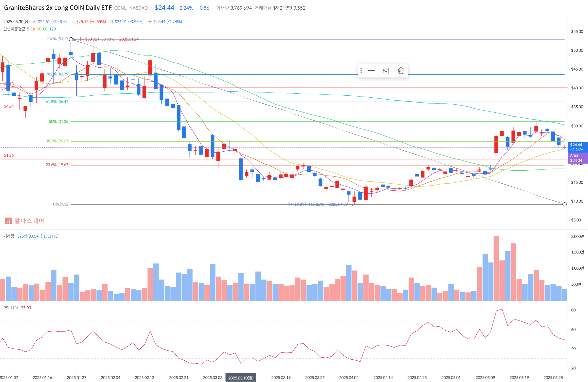This screenshot has height=382, width=588.
Task: Click the 2025.05.28 date axis label
Action: pos(553,378)
